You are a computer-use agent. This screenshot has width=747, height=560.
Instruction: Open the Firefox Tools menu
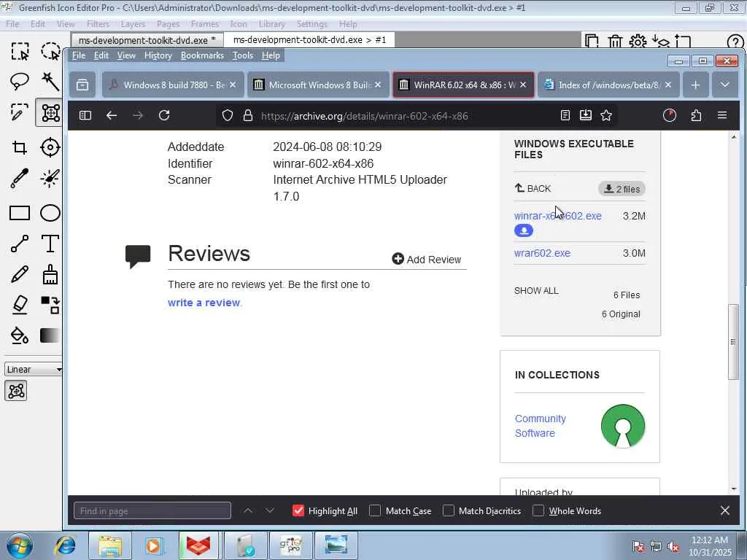(x=242, y=55)
